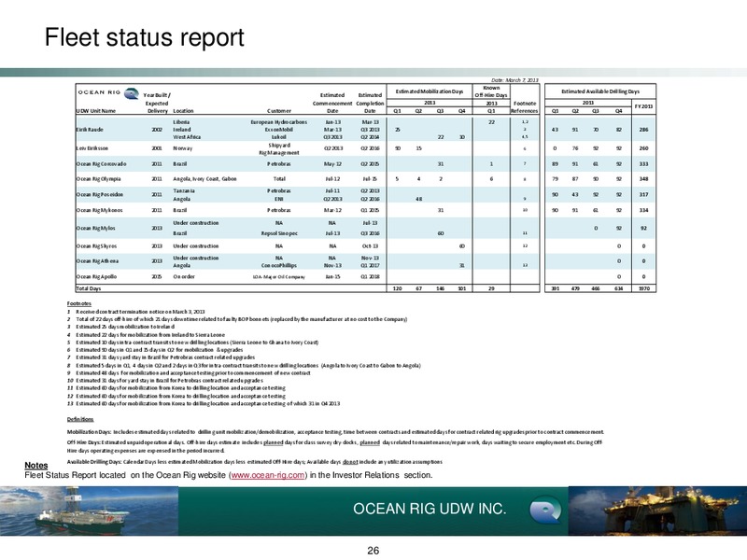The height and width of the screenshot is (560, 747).
Task: Click the 'Customer' column header
Action: 279,111
